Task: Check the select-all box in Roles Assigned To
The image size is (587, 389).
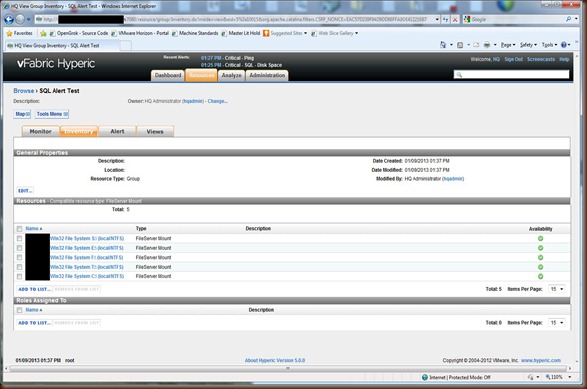Action: 19,310
